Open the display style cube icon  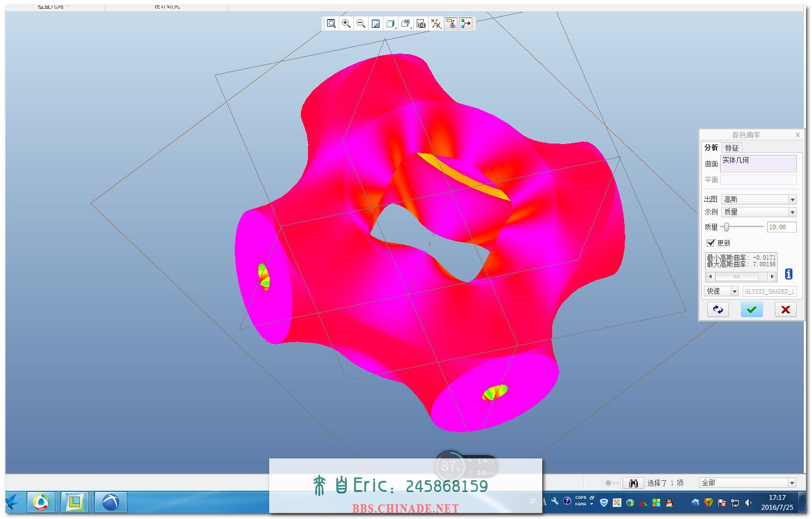(x=390, y=23)
